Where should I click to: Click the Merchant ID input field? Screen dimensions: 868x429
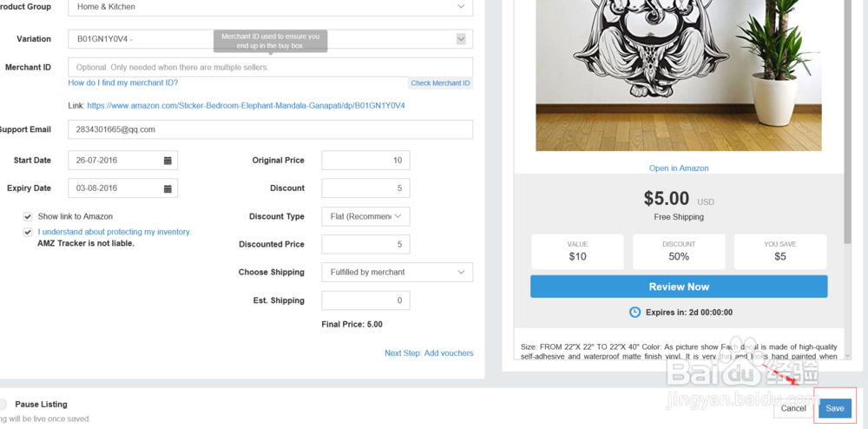coord(270,67)
